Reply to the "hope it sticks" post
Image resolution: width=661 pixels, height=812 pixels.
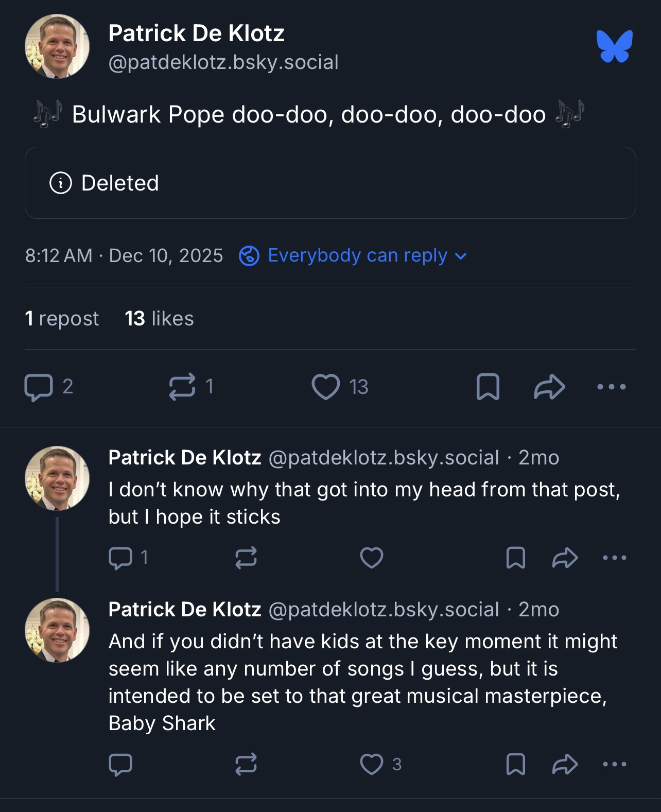pos(120,558)
